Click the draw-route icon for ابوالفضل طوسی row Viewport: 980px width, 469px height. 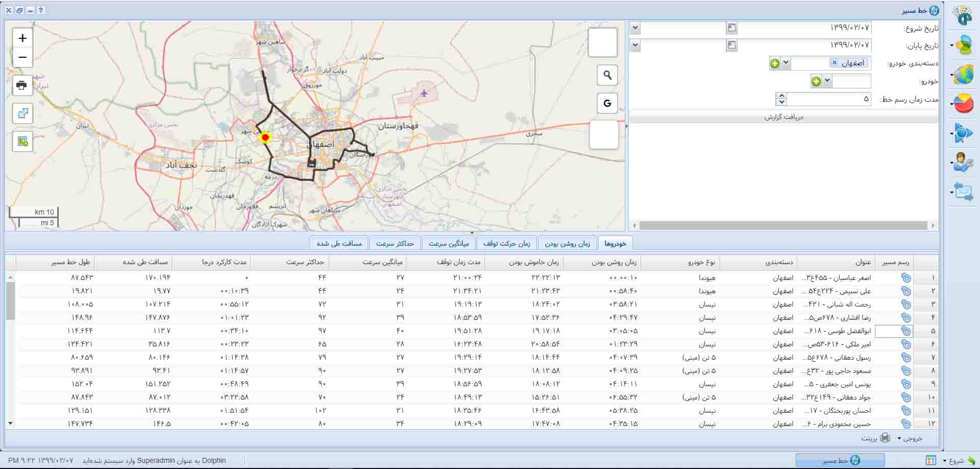tap(906, 331)
